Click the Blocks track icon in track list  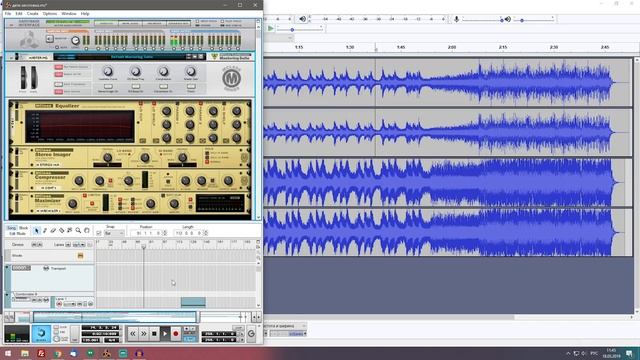80,256
